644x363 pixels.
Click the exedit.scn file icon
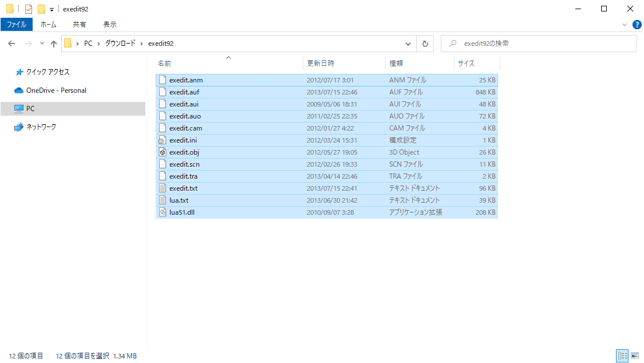(163, 164)
